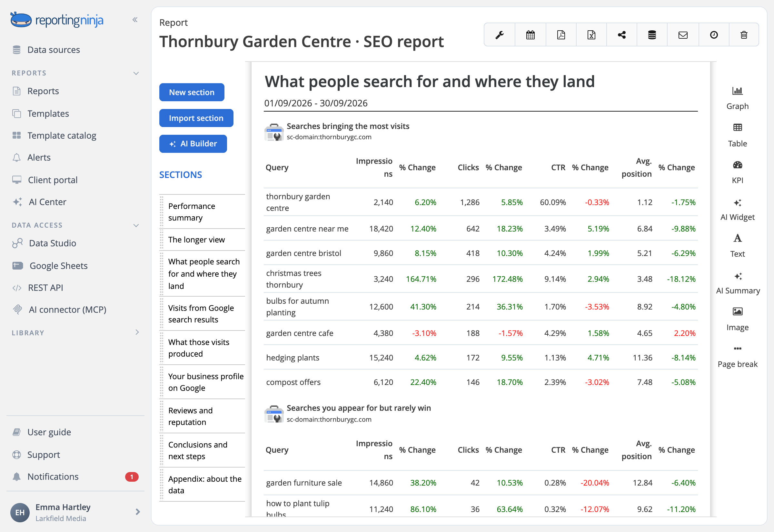
Task: Collapse the left sidebar with double chevron
Action: point(135,20)
